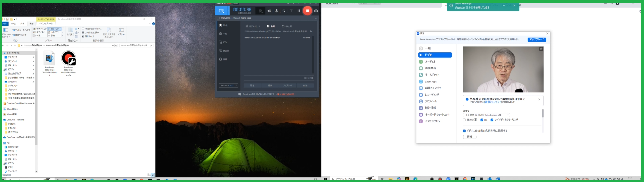Viewport: 644px width, 182px height.
Task: Select the bandicam .mp4 file thumbnail
Action: point(49,63)
